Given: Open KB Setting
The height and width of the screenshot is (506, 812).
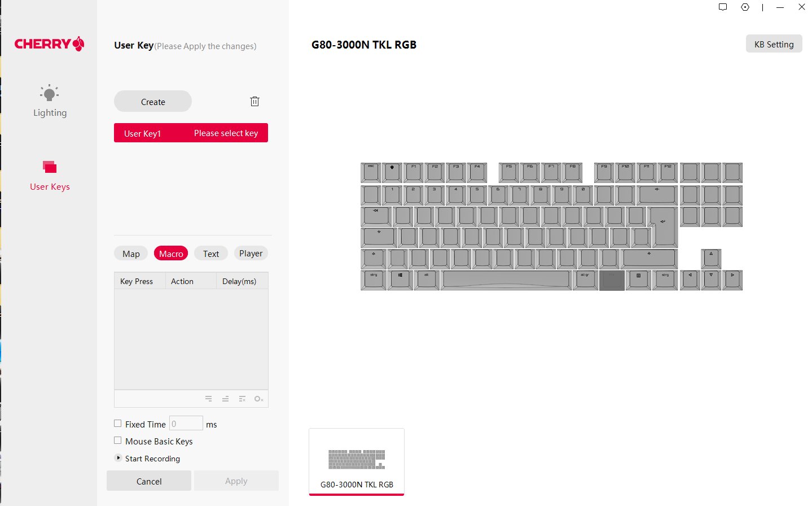Looking at the screenshot, I should (x=774, y=44).
